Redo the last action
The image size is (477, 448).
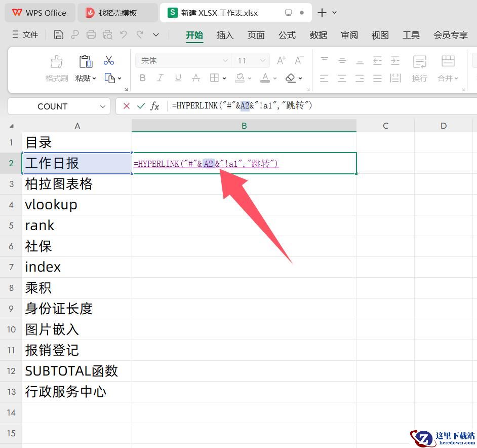coord(140,34)
